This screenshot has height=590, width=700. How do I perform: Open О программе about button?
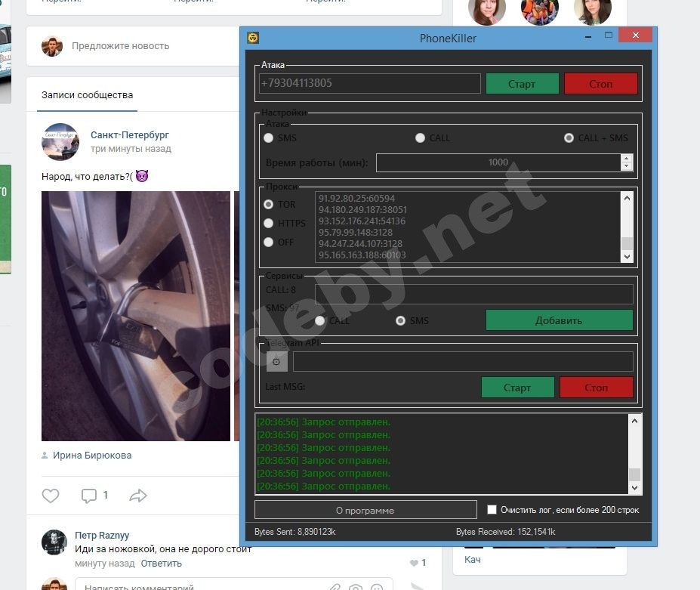click(x=365, y=510)
